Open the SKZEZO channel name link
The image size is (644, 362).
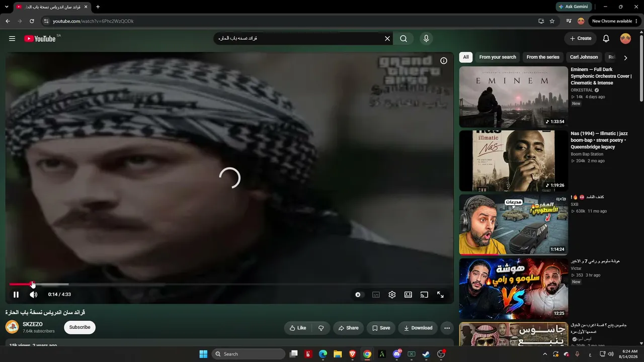tap(33, 325)
